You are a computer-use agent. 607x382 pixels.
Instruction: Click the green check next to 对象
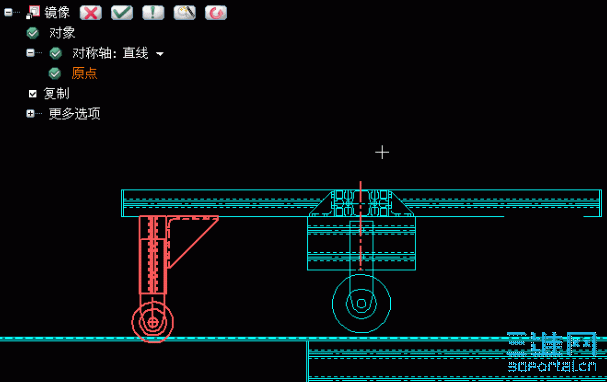pos(33,33)
